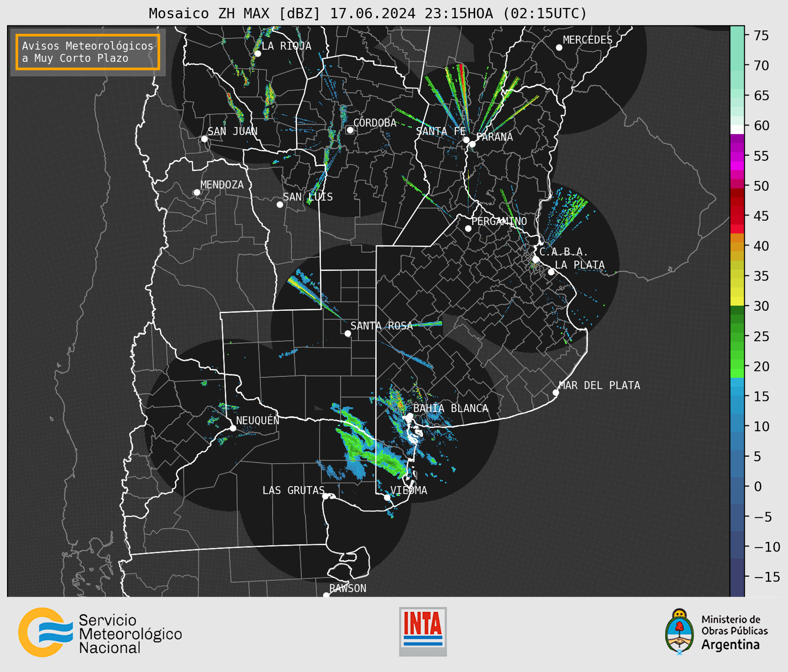
Task: Click the 60 dBZ white band on color scale
Action: coord(737,129)
